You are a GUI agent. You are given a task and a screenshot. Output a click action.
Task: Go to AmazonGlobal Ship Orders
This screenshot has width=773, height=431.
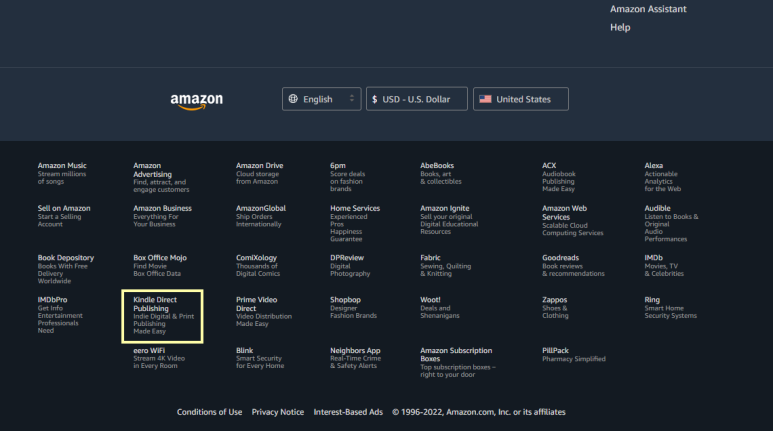(261, 216)
